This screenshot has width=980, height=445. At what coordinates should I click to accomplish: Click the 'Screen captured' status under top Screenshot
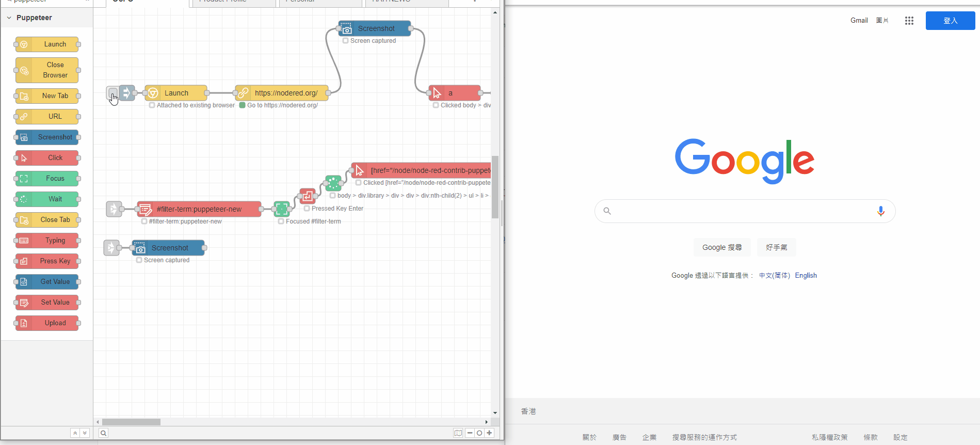[x=373, y=41]
